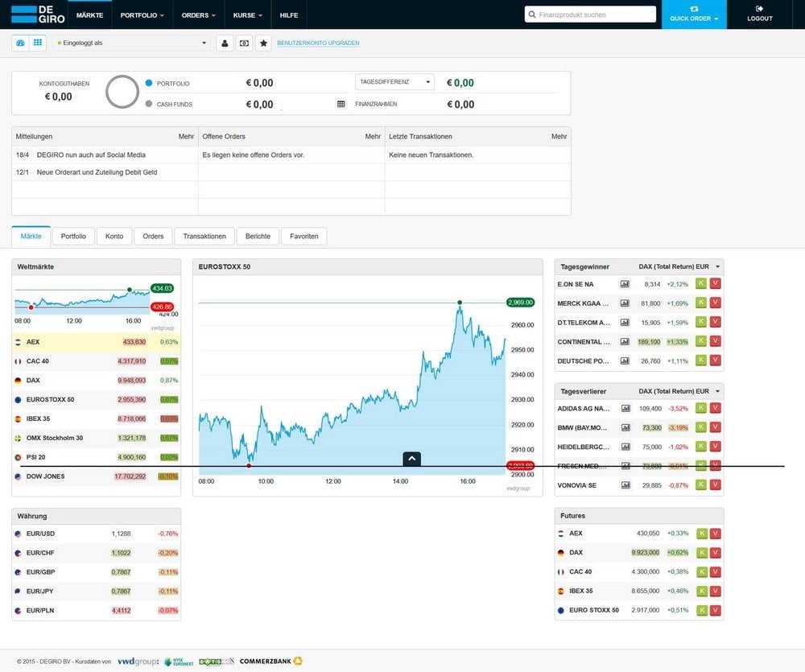Select the CAC 40 row in Weltmärkte
805x672 pixels.
[x=97, y=361]
